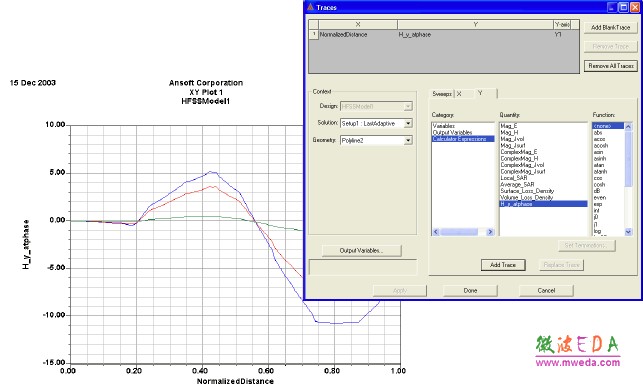Select the Y tab
The height and width of the screenshot is (392, 643).
pyautogui.click(x=480, y=93)
